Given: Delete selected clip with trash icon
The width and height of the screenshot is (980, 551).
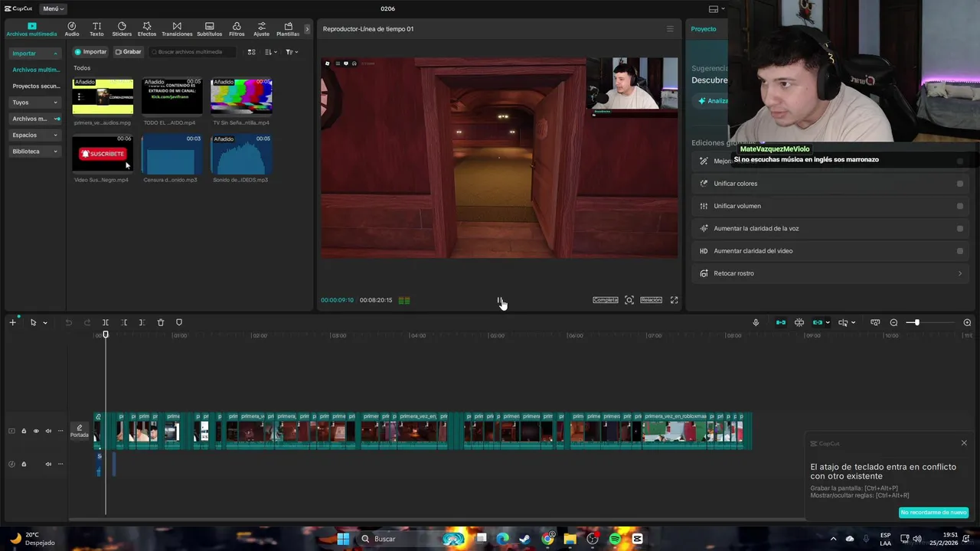Looking at the screenshot, I should coord(161,322).
